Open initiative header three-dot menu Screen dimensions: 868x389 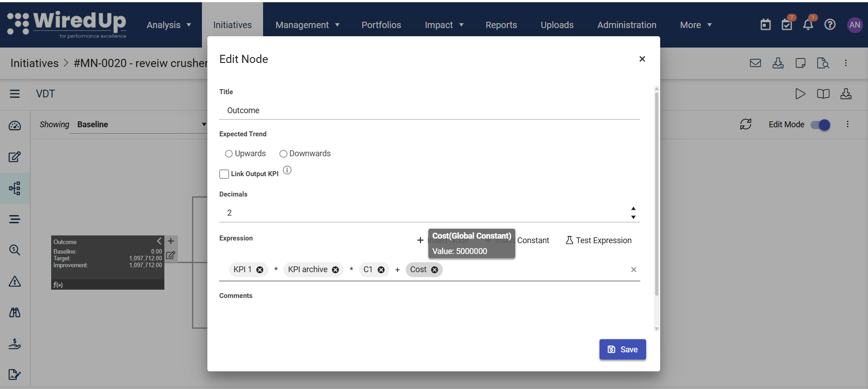846,63
